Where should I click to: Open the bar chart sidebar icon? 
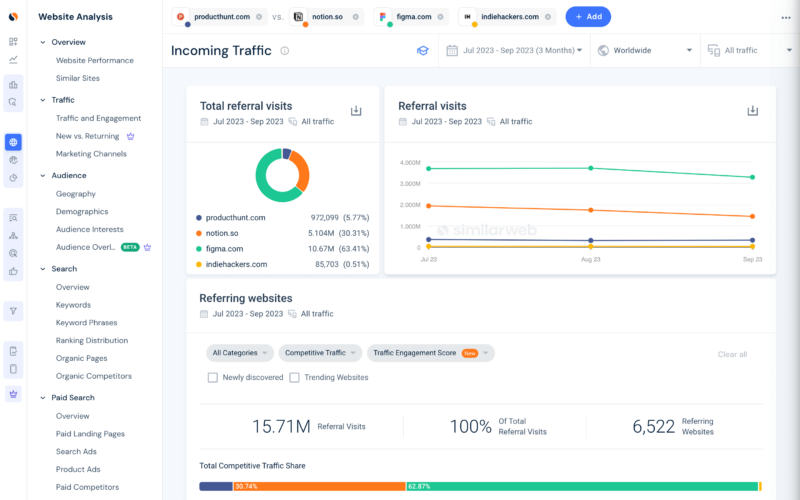13,84
